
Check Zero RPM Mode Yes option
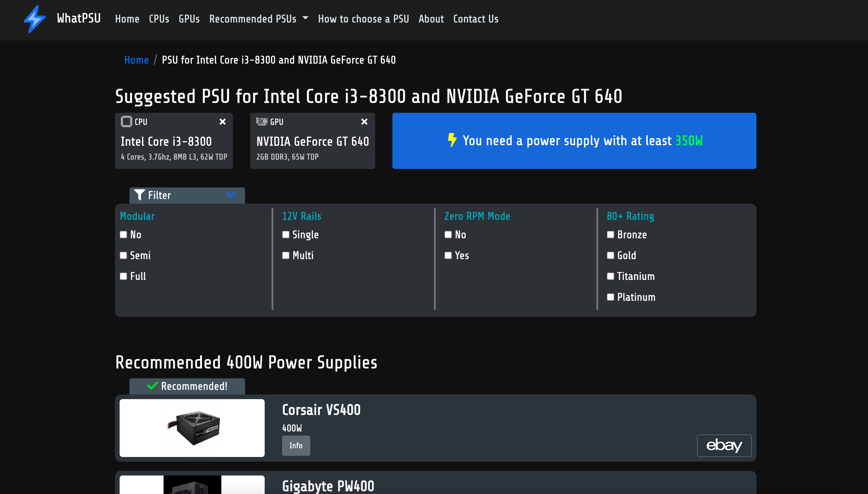tap(448, 255)
